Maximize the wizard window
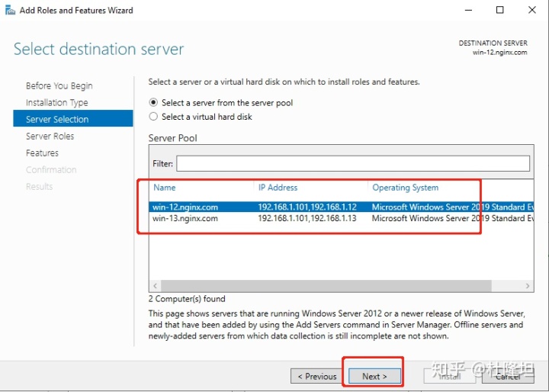Viewport: 549px width, 392px height. pyautogui.click(x=500, y=10)
